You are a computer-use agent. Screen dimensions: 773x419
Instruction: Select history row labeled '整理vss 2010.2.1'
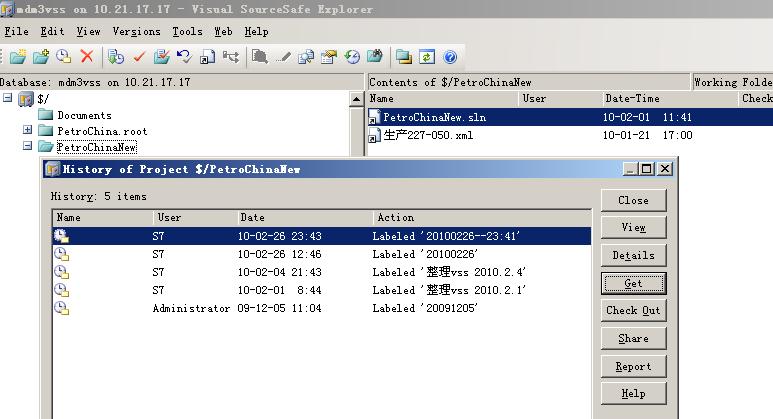[x=321, y=290]
